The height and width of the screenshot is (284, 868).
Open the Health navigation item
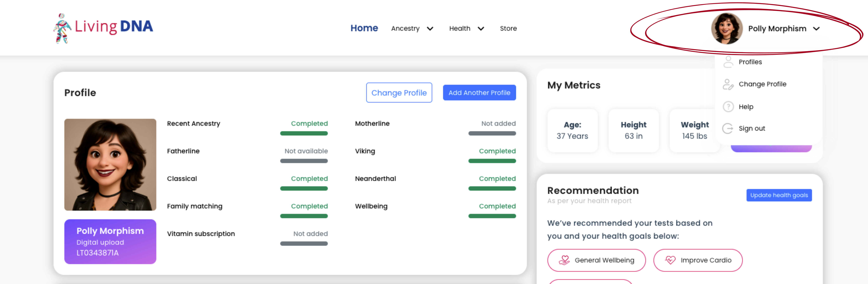tap(460, 29)
